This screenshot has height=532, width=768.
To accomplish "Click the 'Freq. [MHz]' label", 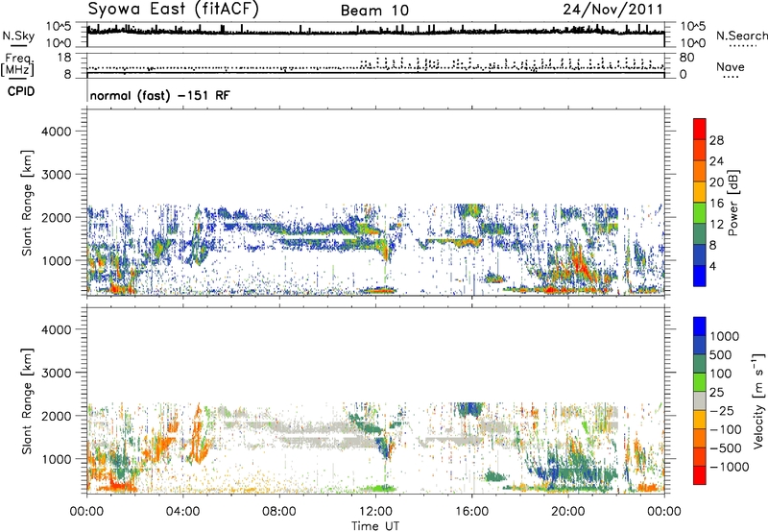I will click(18, 64).
